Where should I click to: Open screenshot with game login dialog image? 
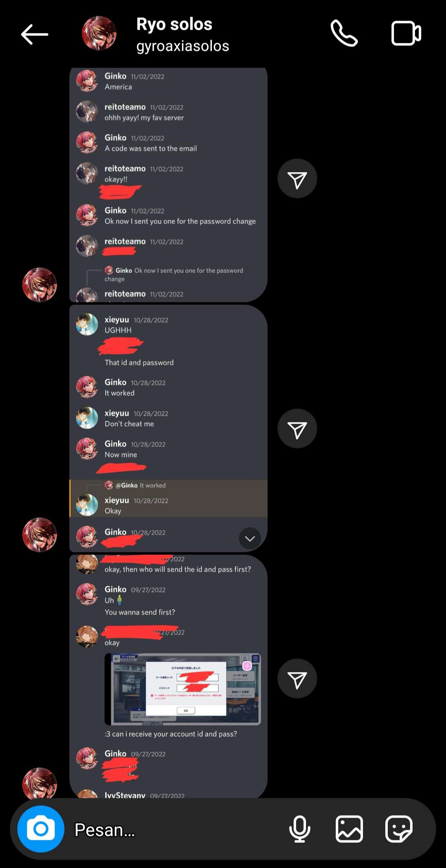(168, 677)
